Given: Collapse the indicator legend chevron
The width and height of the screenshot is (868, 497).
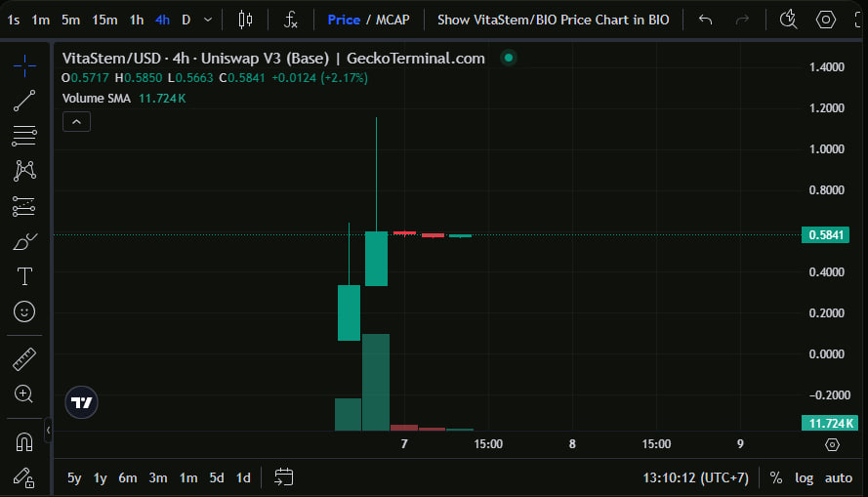Looking at the screenshot, I should [x=76, y=122].
